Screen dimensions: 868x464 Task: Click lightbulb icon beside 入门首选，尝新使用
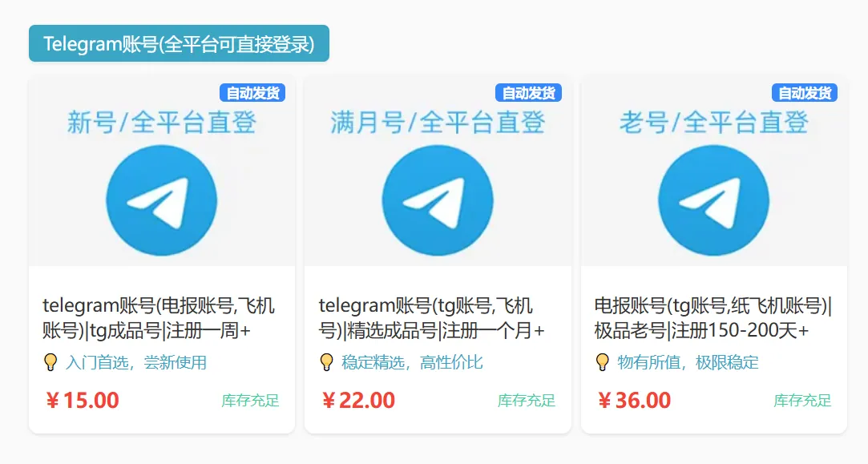pos(50,363)
